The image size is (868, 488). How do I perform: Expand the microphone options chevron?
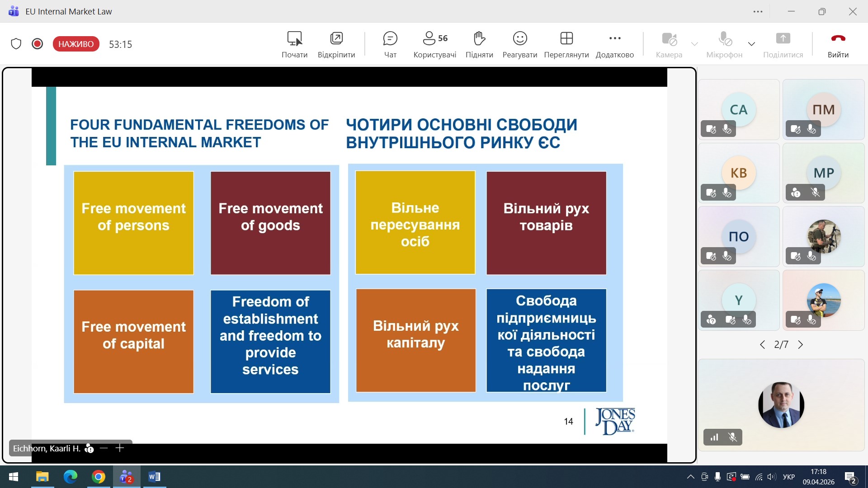click(x=751, y=44)
